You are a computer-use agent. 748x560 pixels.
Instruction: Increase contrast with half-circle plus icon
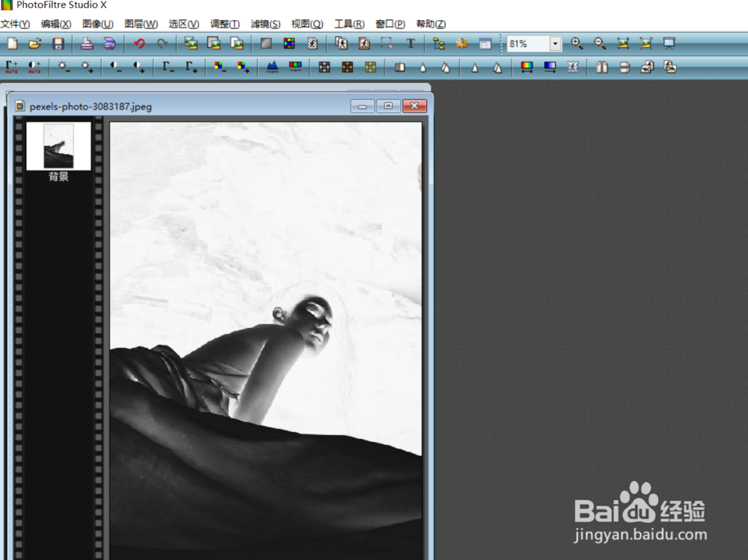pos(139,67)
